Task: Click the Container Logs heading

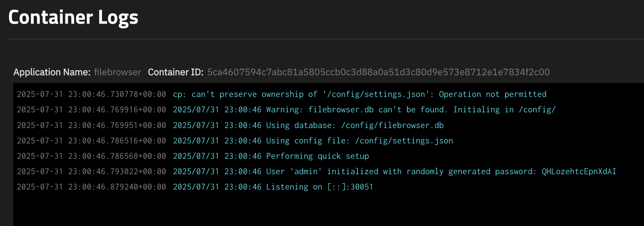Action: point(73,17)
